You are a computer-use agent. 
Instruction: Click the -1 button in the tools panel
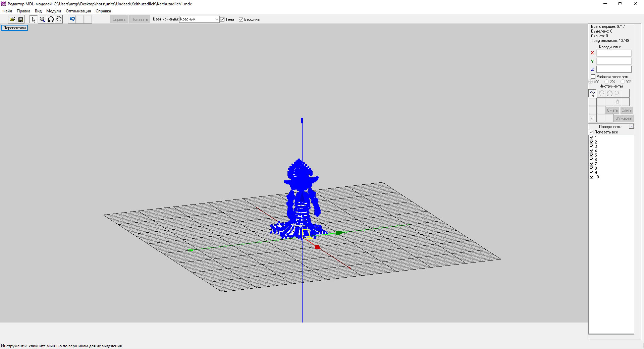(592, 118)
